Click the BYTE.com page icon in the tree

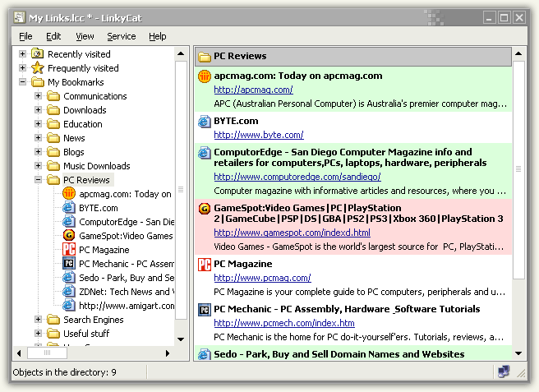[x=69, y=208]
